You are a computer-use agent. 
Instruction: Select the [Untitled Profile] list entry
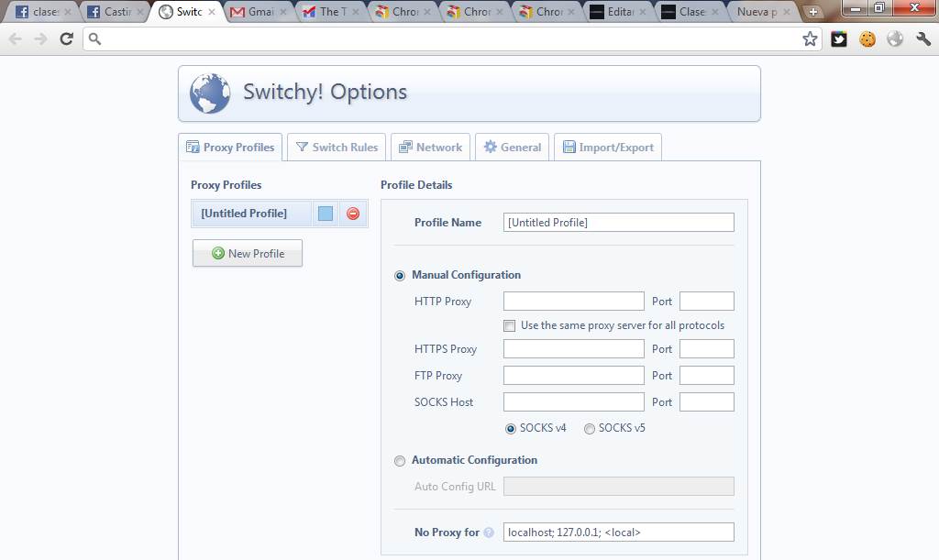pyautogui.click(x=244, y=214)
